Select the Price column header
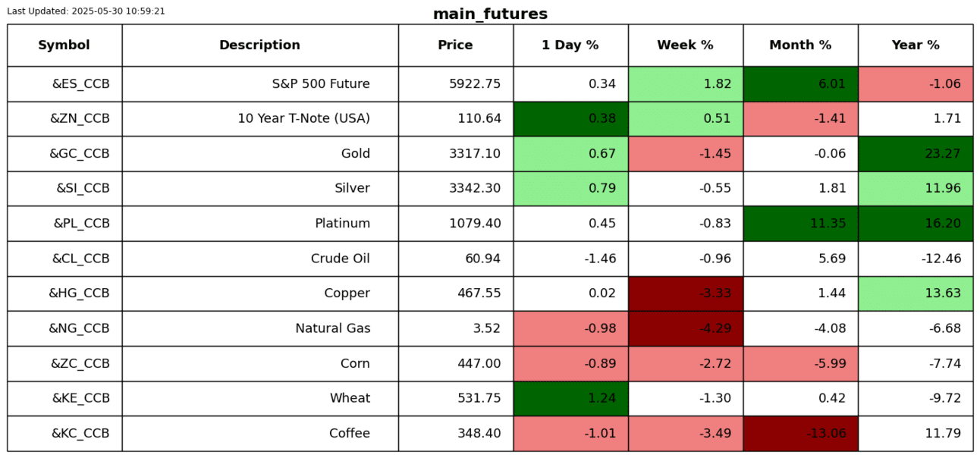Screen dimensions: 980x458 tap(455, 45)
